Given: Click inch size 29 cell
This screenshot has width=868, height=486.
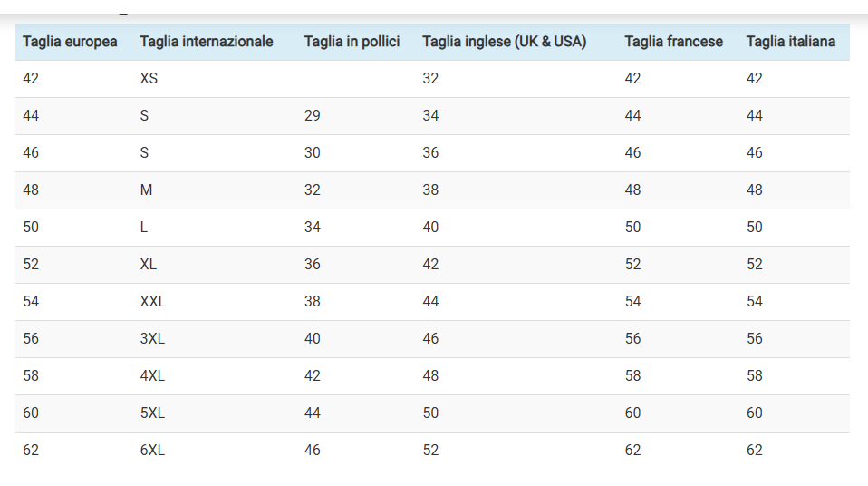Looking at the screenshot, I should coord(313,115).
